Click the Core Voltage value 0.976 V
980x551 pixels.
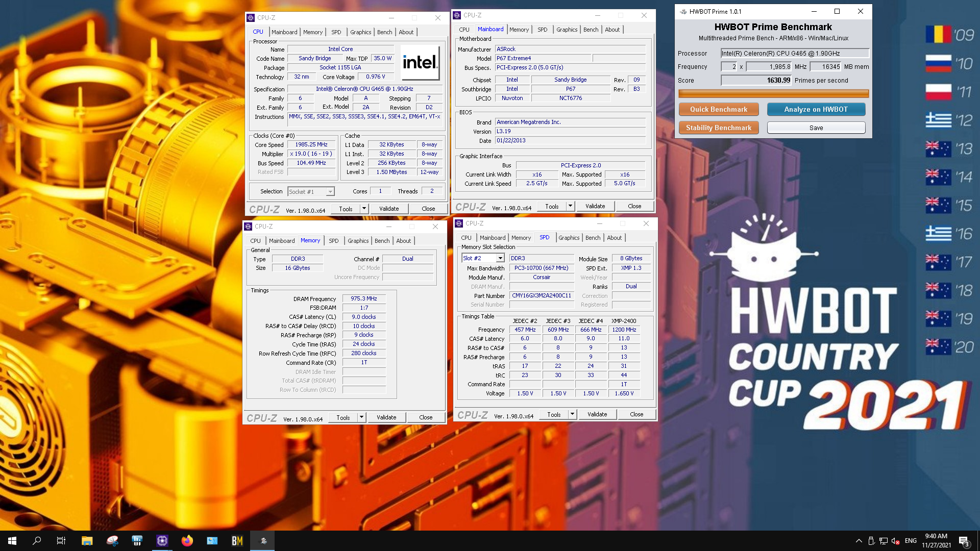[376, 77]
